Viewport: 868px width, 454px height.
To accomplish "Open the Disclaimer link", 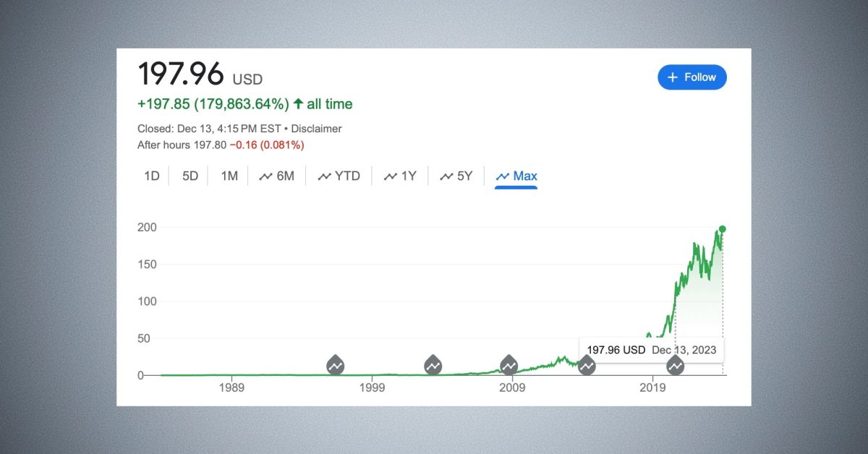I will [x=317, y=129].
